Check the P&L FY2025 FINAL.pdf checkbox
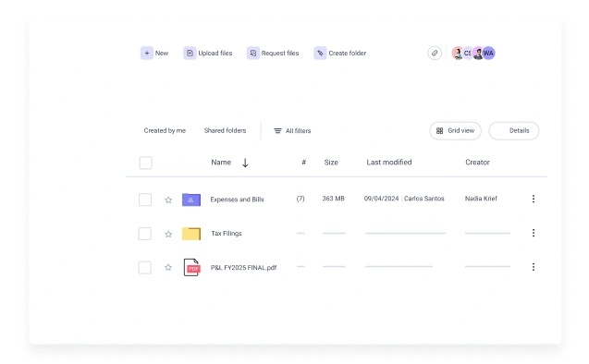589x364 pixels. pyautogui.click(x=145, y=268)
